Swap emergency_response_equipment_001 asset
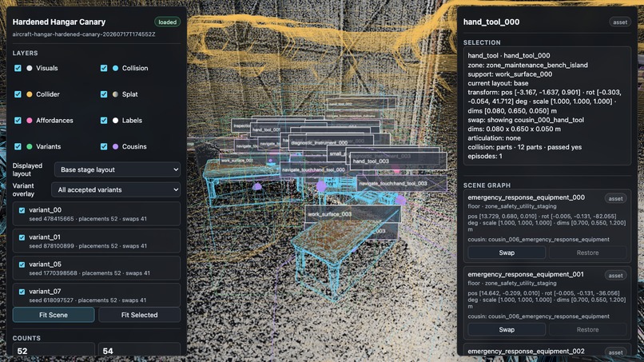Screen dimensions: 644x362 point(507,329)
